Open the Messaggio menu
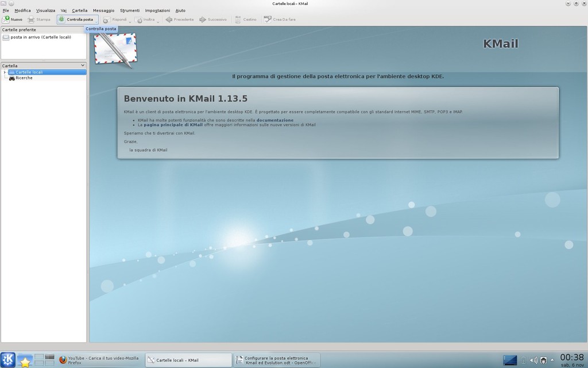The width and height of the screenshot is (588, 368). 103,10
